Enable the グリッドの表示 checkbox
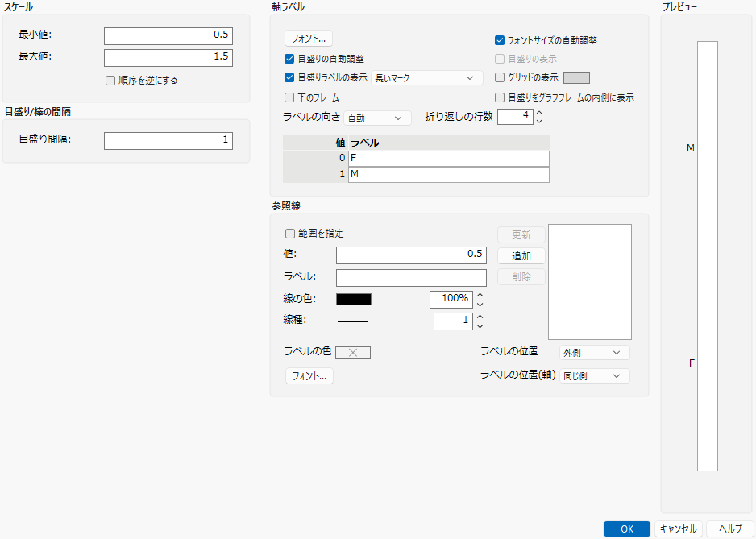The height and width of the screenshot is (539, 756). [500, 77]
